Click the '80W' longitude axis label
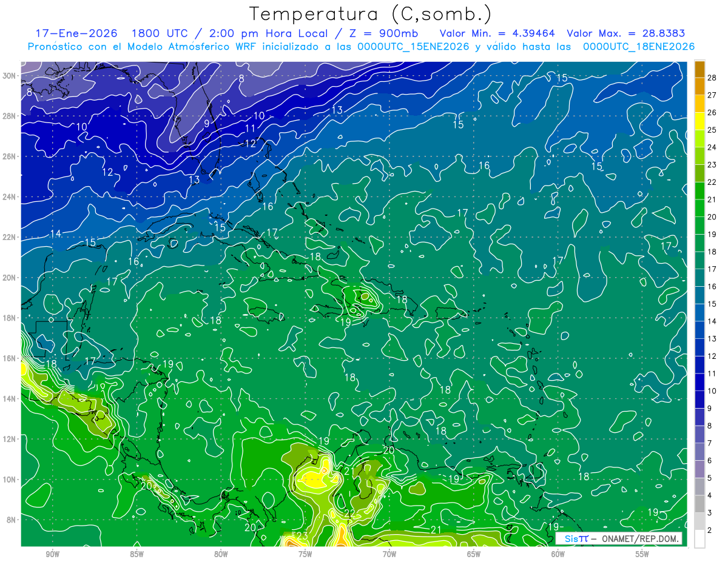 pyautogui.click(x=221, y=554)
